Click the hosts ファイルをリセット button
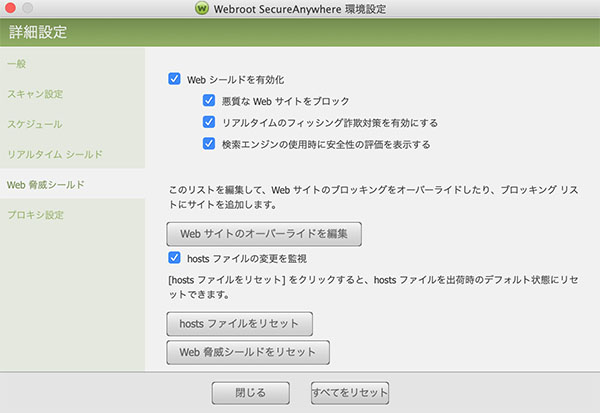Viewport: 600px width, 413px height. (x=240, y=324)
